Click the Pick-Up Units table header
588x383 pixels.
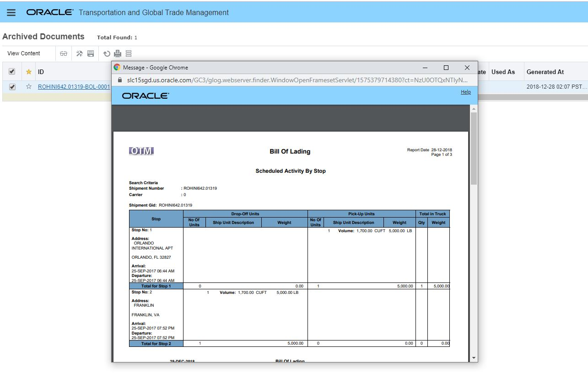point(361,214)
